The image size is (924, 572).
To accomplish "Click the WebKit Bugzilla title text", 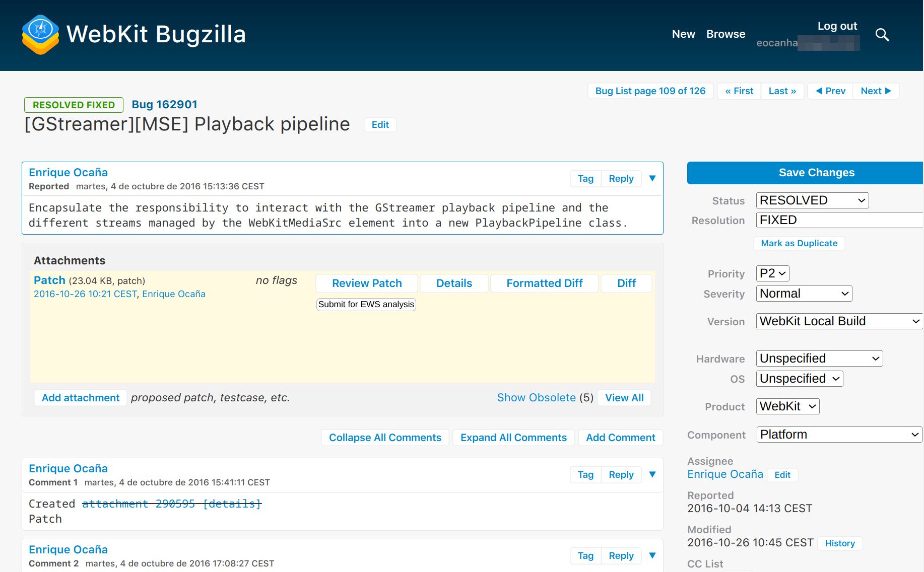I will [x=156, y=34].
